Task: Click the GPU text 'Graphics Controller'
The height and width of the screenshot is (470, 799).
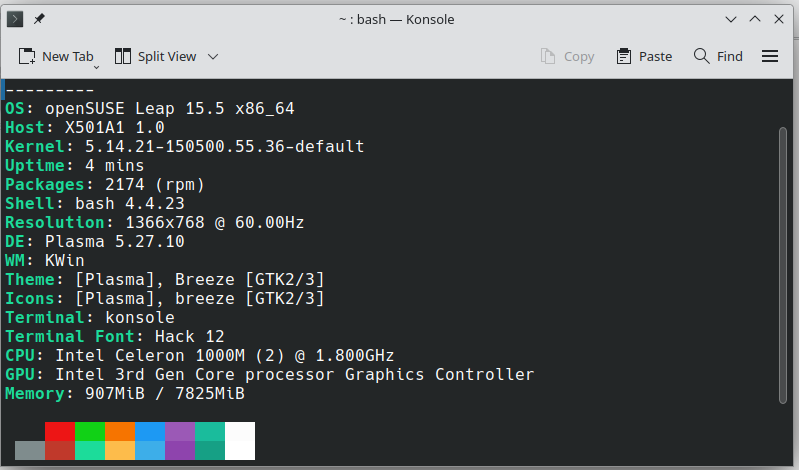Action: [x=440, y=375]
